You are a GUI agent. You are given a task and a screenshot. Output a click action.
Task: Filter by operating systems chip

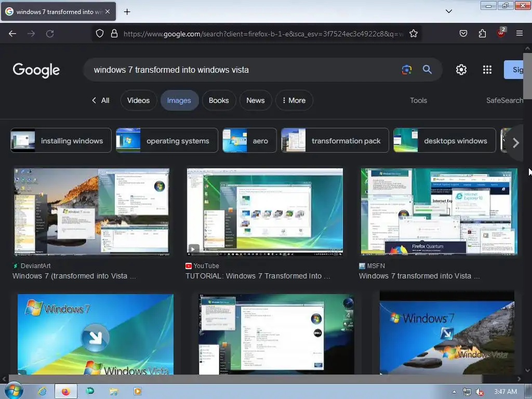click(167, 140)
